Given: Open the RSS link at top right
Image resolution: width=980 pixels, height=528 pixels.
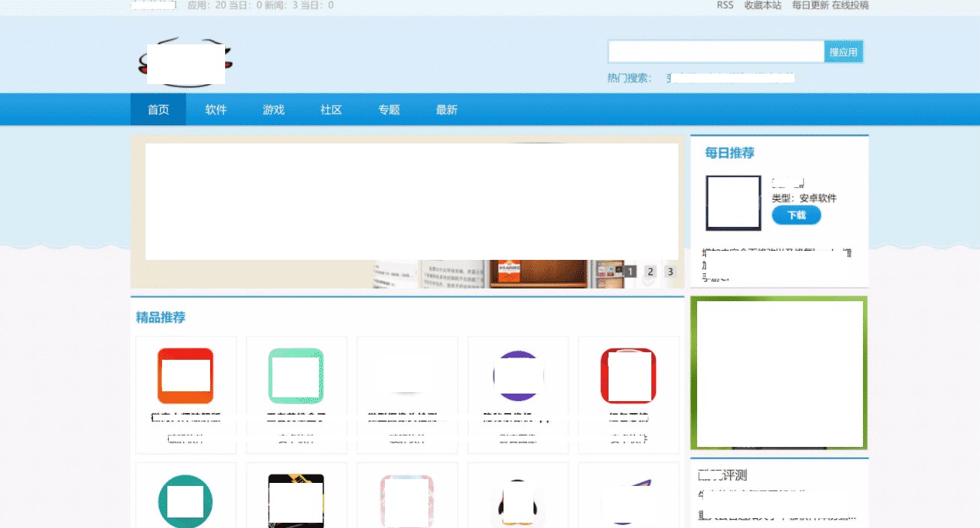Looking at the screenshot, I should coord(724,5).
